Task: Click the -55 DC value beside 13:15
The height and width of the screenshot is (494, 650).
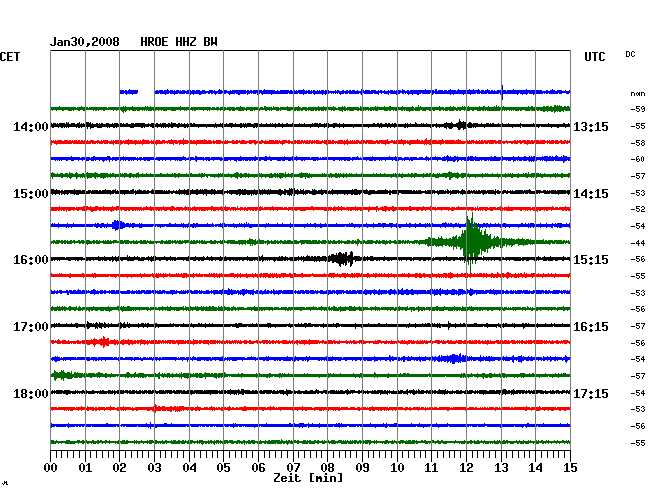Action: point(638,126)
